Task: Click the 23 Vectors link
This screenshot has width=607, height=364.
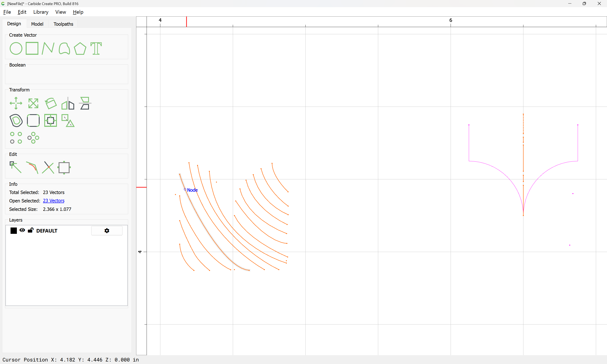Action: [54, 201]
